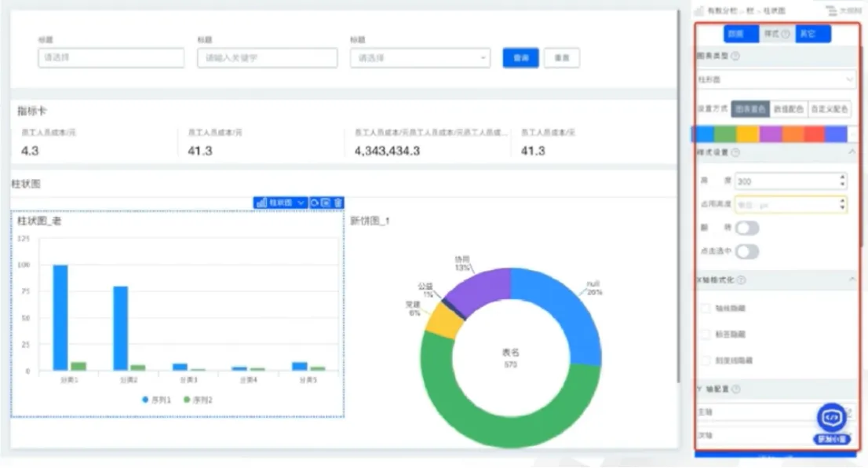Check the 轴线隐藏 checkbox
The width and height of the screenshot is (868, 468).
706,309
